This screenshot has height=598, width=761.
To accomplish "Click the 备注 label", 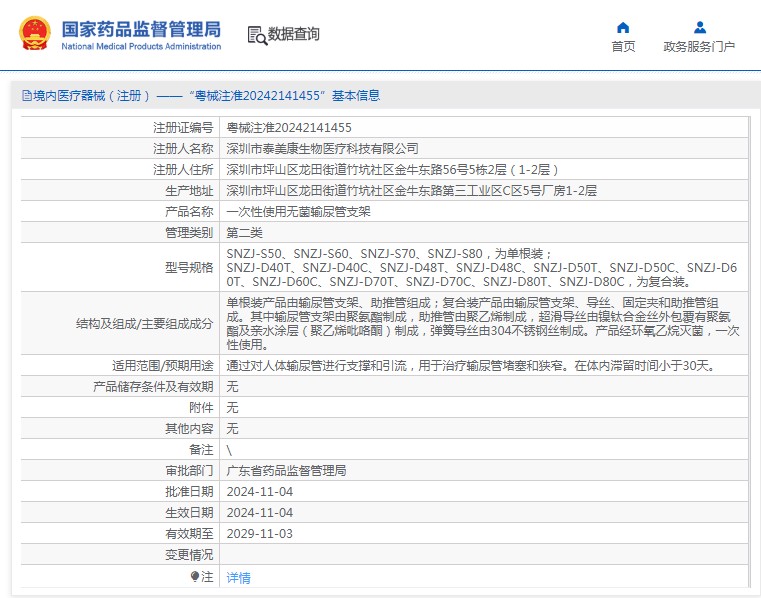I will pos(201,449).
